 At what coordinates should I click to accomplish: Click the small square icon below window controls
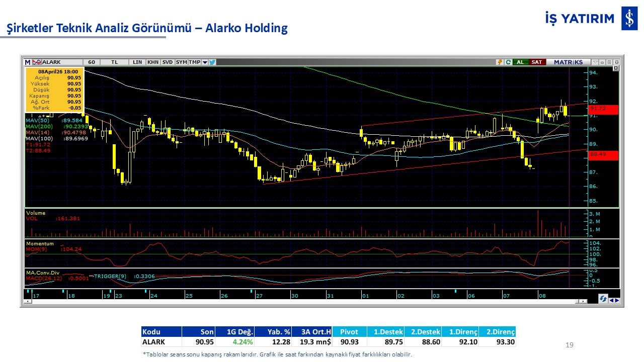(615, 68)
